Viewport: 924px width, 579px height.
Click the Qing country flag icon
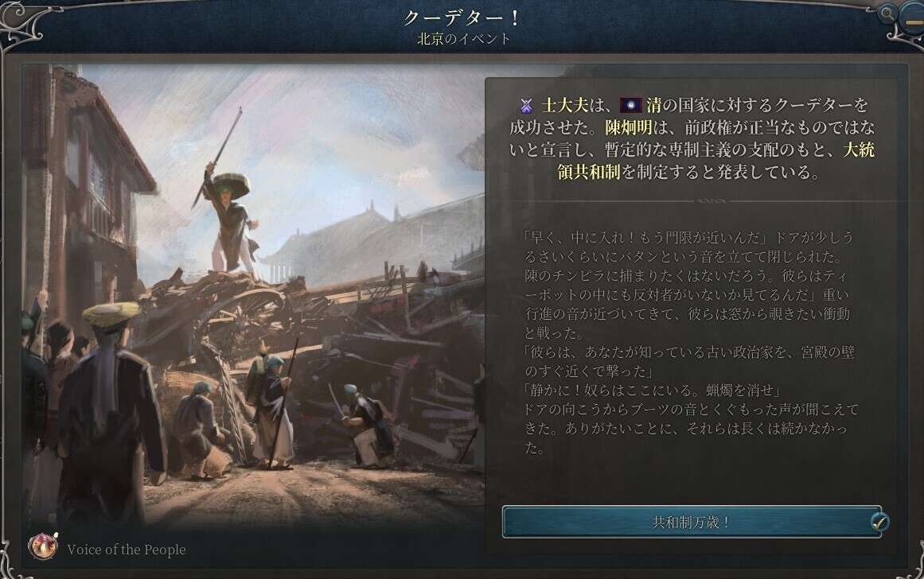click(x=630, y=106)
